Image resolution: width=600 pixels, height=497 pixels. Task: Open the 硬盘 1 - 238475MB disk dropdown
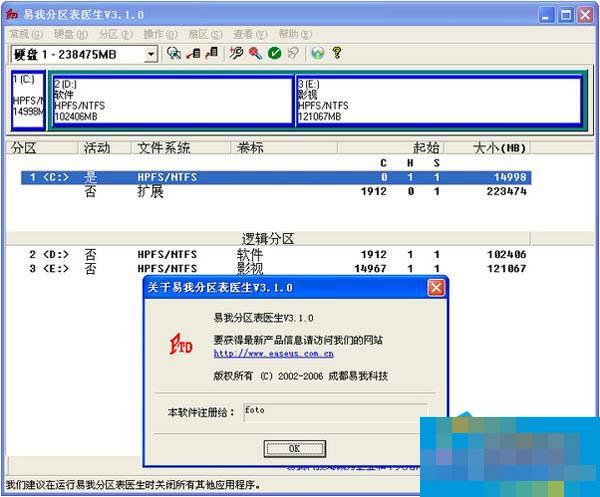click(151, 54)
